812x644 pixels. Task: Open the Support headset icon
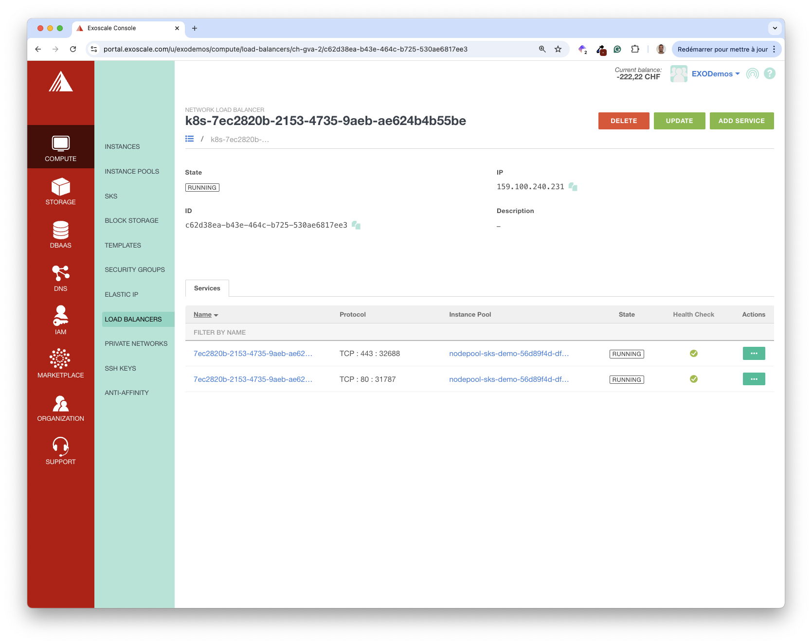pyautogui.click(x=60, y=446)
